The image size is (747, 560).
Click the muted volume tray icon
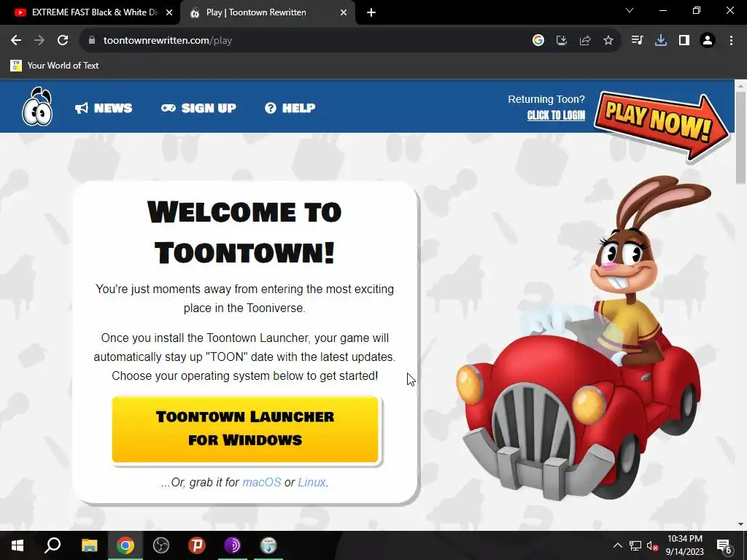click(652, 545)
